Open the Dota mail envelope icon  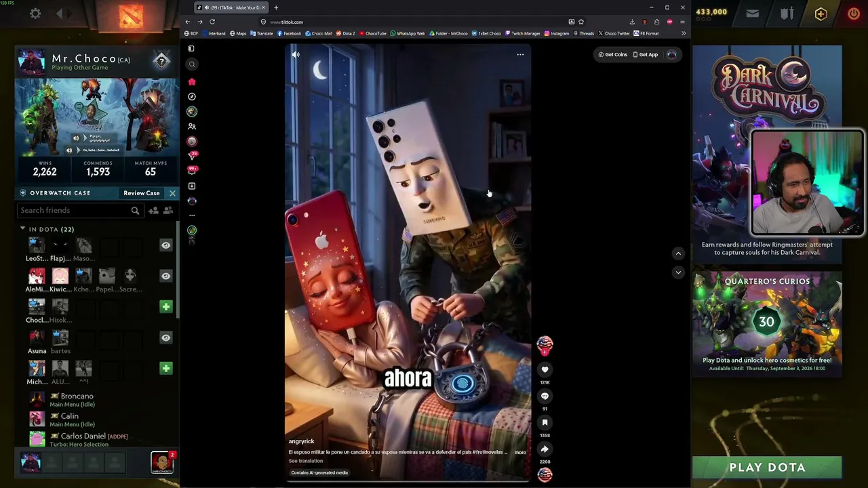752,14
